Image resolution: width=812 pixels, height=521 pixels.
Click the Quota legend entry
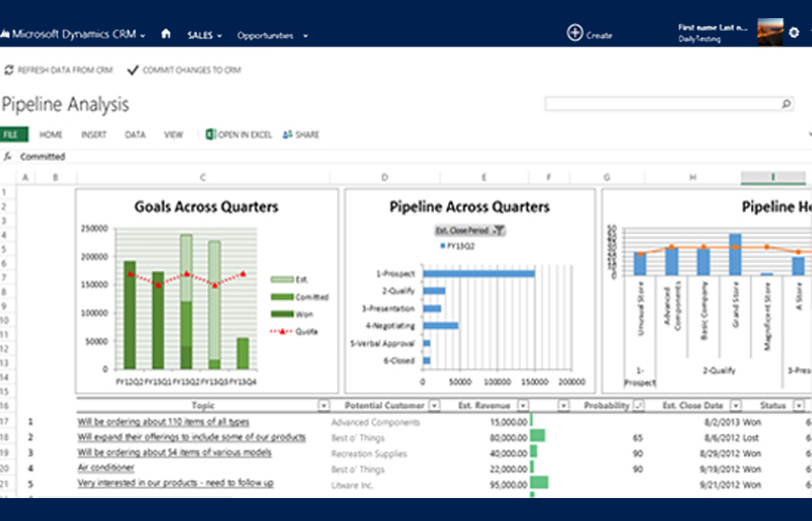coord(294,332)
